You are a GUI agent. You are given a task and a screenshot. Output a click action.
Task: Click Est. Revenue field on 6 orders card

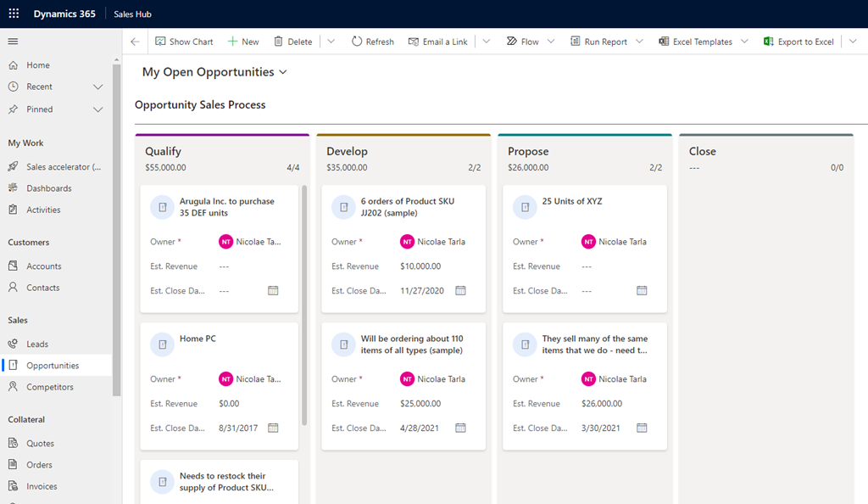click(x=421, y=266)
